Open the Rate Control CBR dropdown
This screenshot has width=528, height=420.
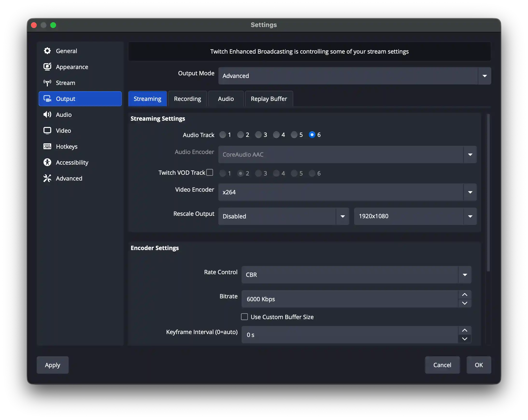point(356,275)
